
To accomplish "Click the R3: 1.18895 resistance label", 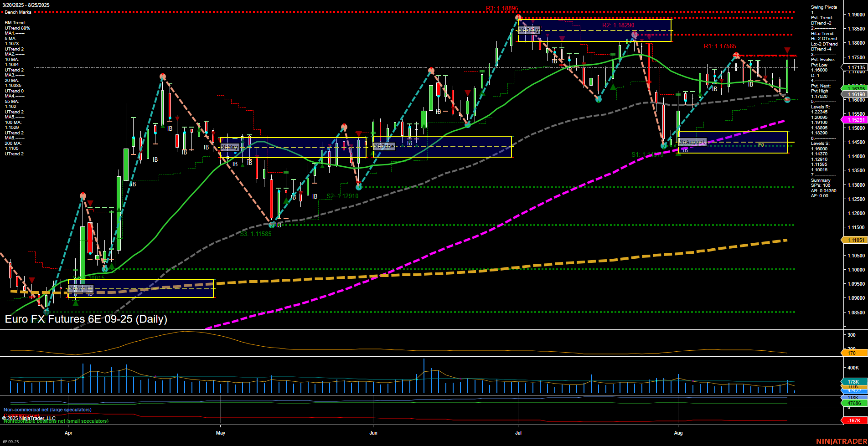I will click(502, 8).
